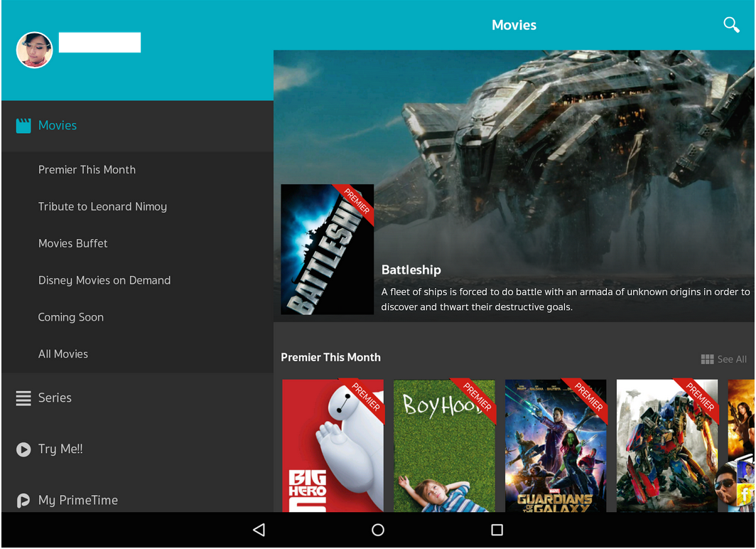This screenshot has height=549, width=756.
Task: Go to Movies Buffet
Action: (x=137, y=244)
